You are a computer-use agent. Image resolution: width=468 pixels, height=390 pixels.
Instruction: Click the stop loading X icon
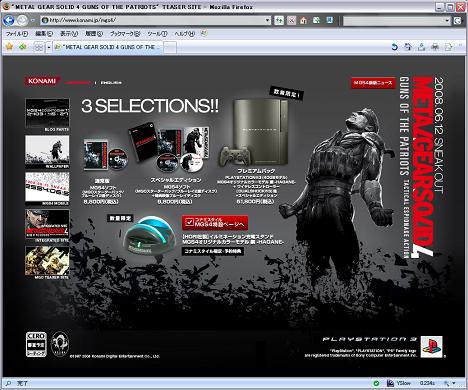[291, 20]
